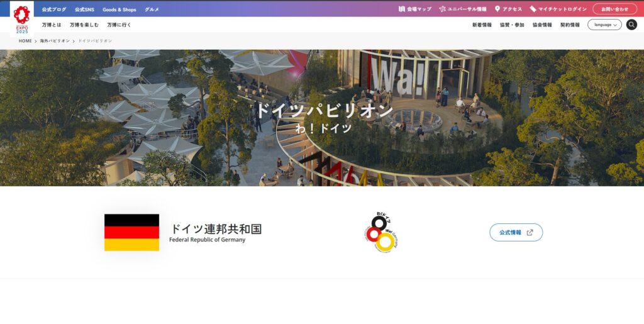Image resolution: width=644 pixels, height=324 pixels.
Task: Click ドイツパビリオン in the breadcrumb
Action: (x=95, y=41)
